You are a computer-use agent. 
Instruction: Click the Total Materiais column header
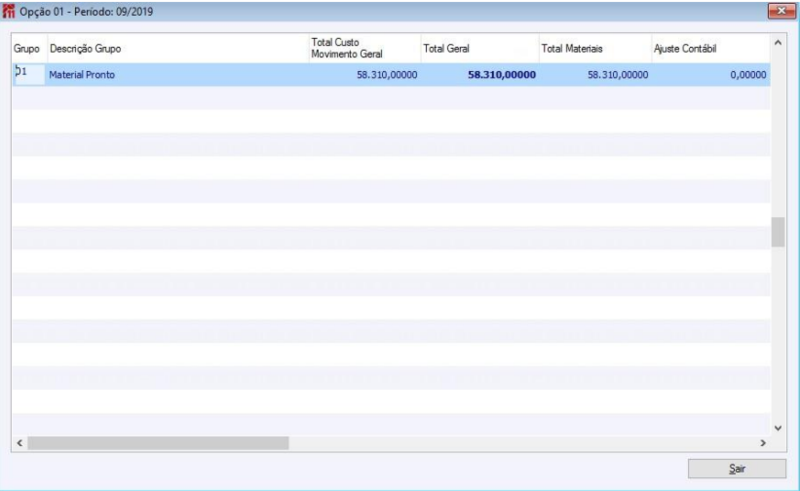595,48
